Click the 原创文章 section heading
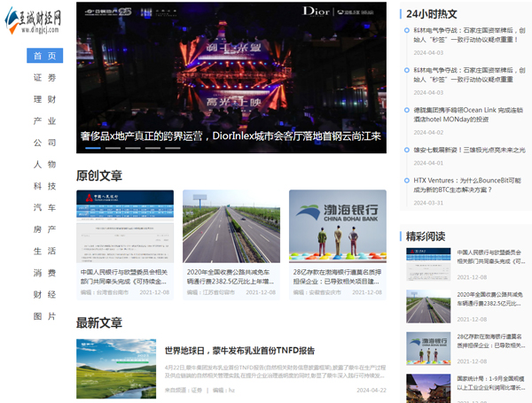This screenshot has width=532, height=403. click(x=99, y=175)
